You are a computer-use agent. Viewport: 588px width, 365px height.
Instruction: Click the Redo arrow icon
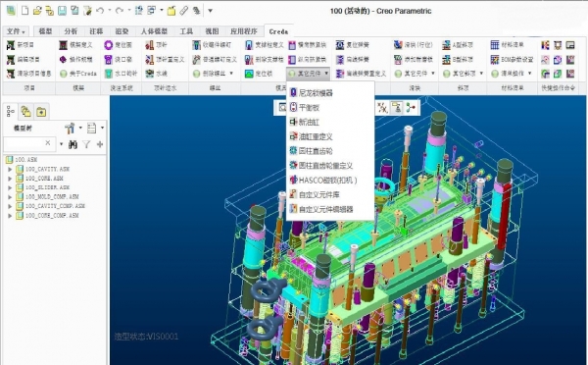pos(120,11)
